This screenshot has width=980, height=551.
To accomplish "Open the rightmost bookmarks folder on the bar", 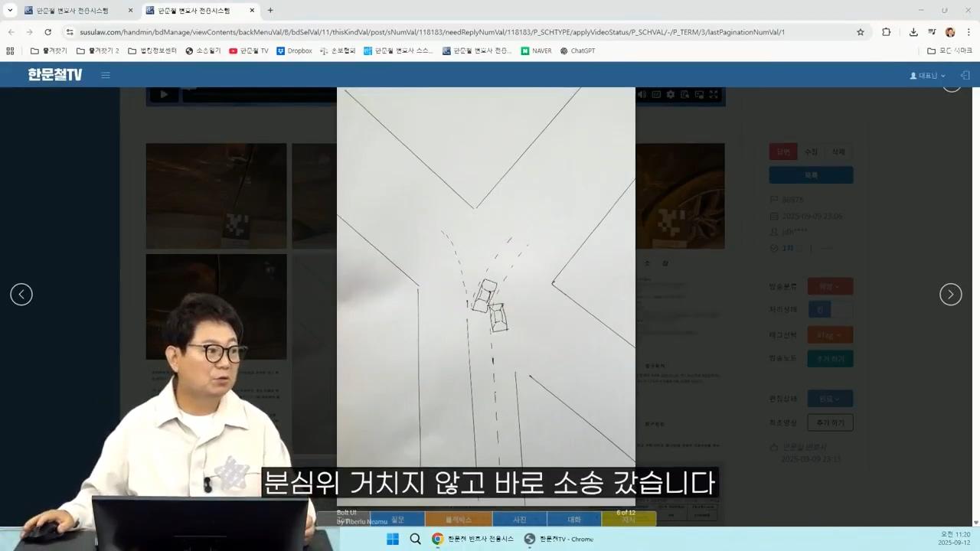I will pos(949,51).
